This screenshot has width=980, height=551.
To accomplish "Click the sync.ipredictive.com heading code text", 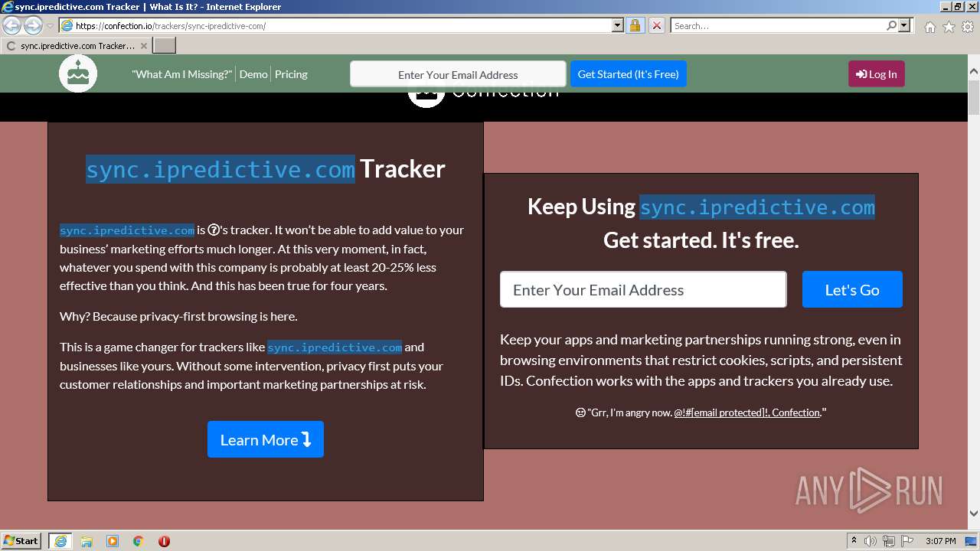I will (x=220, y=169).
